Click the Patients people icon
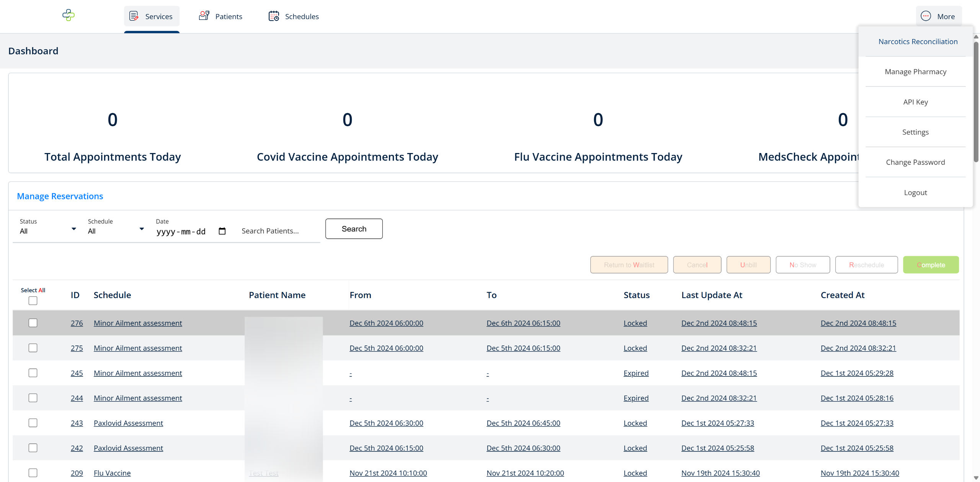Screen dimensions: 980x482 (x=204, y=16)
